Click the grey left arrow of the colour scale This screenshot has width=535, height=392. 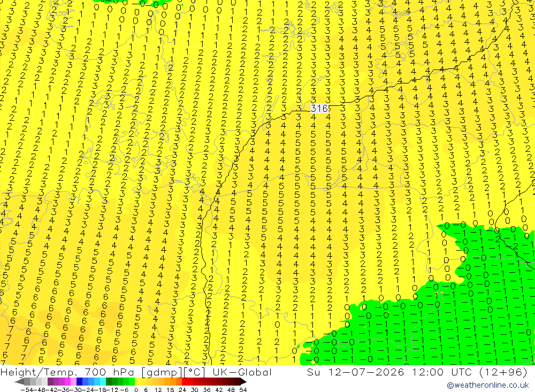(19, 382)
